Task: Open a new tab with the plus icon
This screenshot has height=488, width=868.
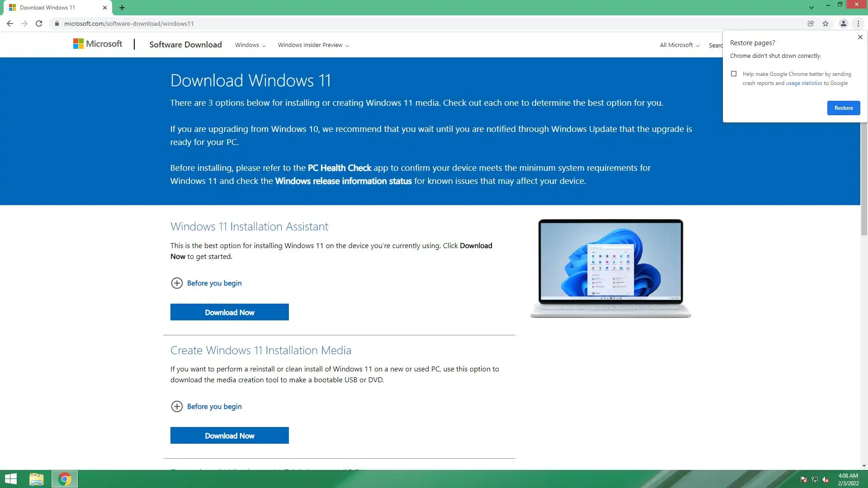Action: 122,8
